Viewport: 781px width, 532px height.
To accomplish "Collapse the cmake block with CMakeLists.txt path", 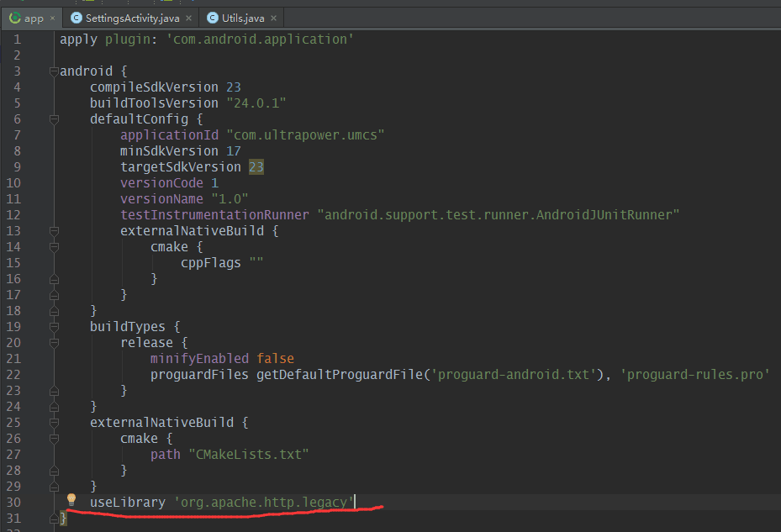I will click(x=52, y=438).
